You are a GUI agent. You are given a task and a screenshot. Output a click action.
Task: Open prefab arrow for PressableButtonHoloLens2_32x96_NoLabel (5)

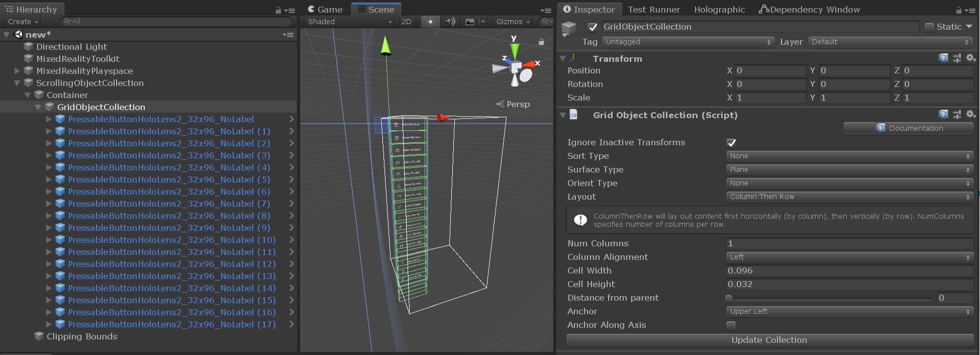[x=291, y=180]
